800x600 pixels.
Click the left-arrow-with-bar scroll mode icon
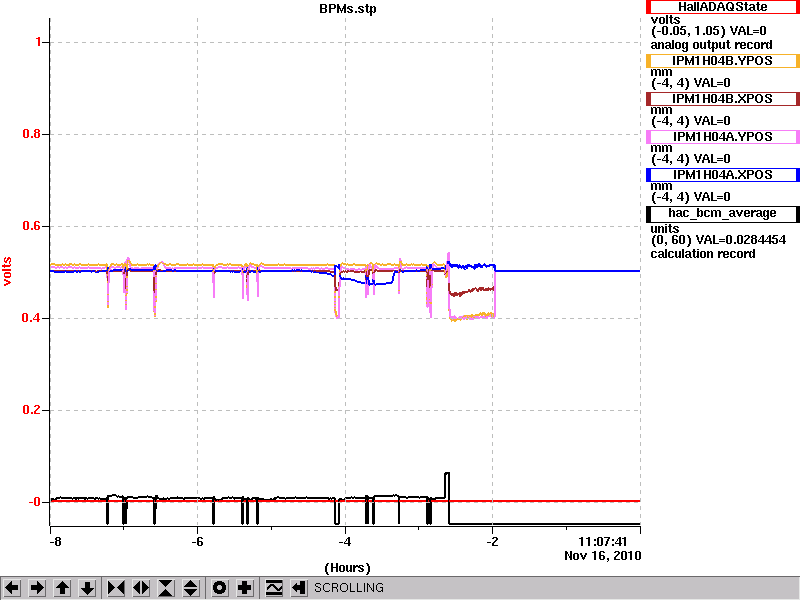coord(299,588)
